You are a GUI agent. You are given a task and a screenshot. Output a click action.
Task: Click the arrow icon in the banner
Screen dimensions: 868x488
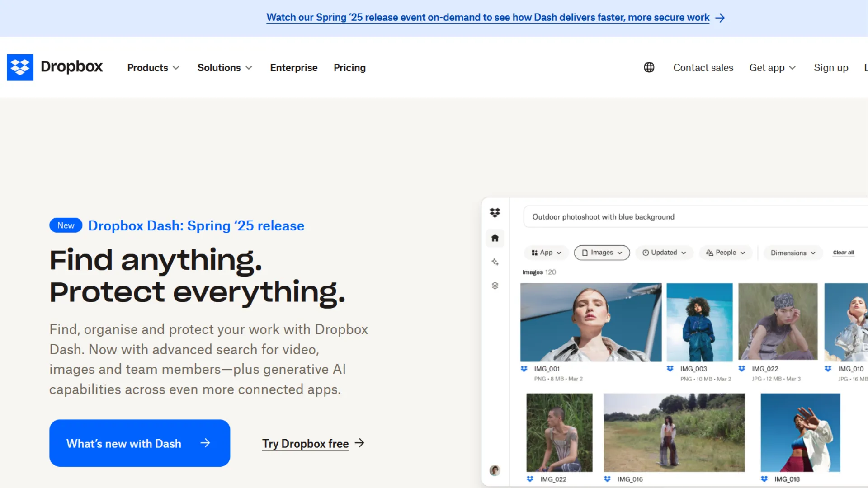tap(720, 18)
